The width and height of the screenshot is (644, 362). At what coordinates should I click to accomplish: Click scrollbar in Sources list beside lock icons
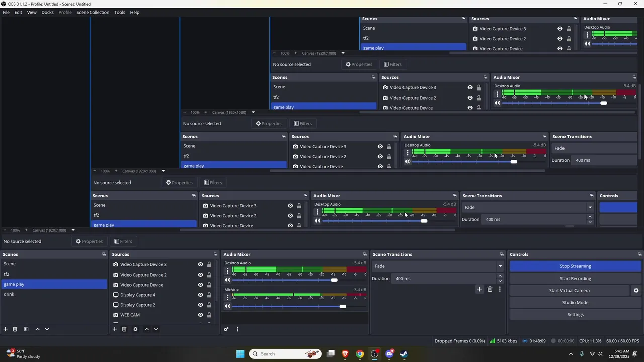pyautogui.click(x=217, y=281)
